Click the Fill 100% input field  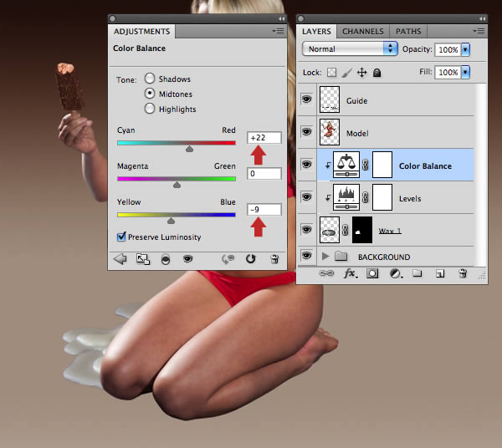point(448,72)
